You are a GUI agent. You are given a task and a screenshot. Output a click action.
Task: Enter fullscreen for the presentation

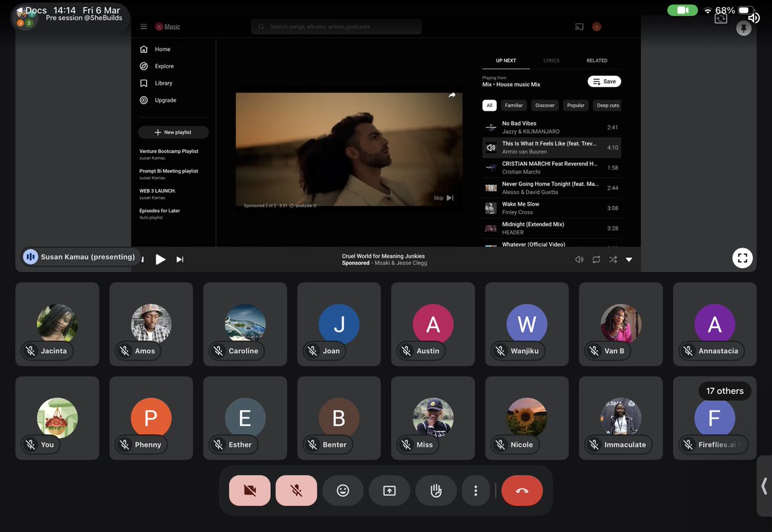pyautogui.click(x=742, y=258)
